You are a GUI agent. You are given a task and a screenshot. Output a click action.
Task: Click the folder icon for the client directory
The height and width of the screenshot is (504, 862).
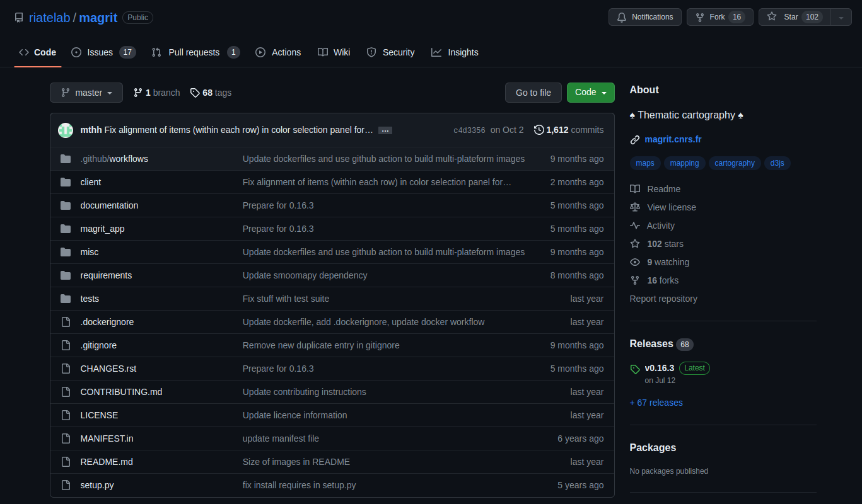(66, 182)
